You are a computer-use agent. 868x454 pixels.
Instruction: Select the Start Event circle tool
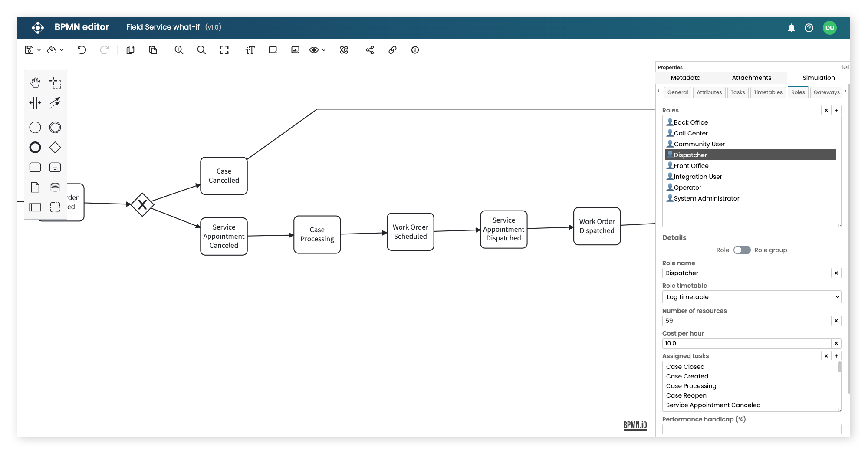pos(35,127)
